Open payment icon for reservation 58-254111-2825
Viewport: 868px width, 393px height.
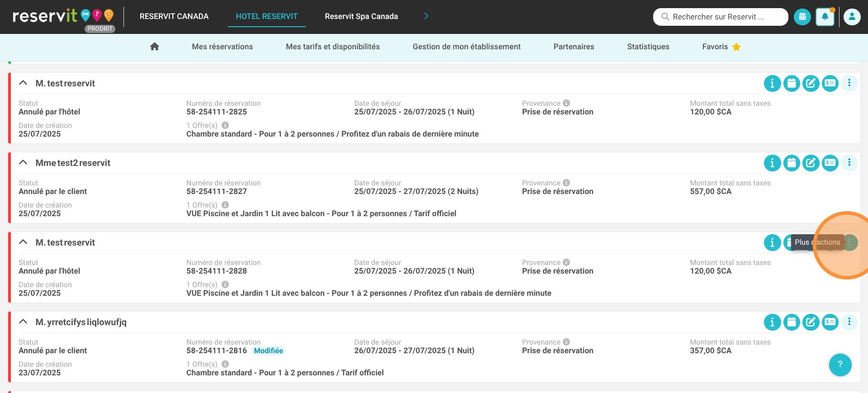(830, 83)
